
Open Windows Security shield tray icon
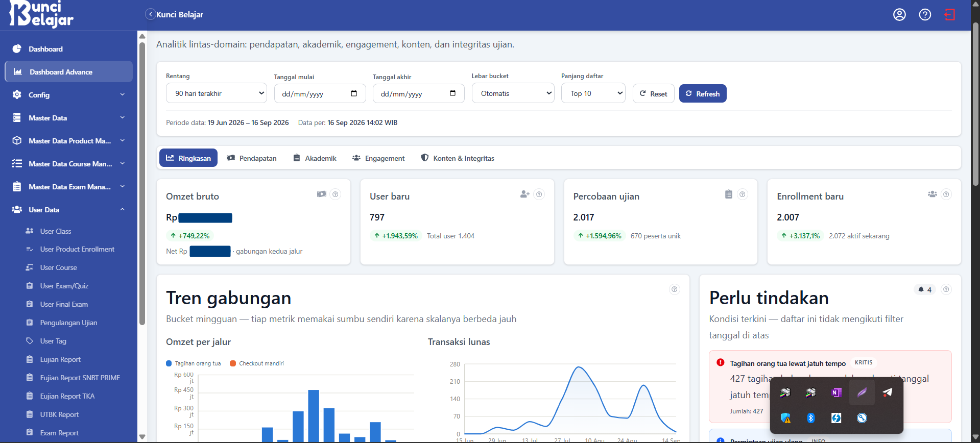785,418
